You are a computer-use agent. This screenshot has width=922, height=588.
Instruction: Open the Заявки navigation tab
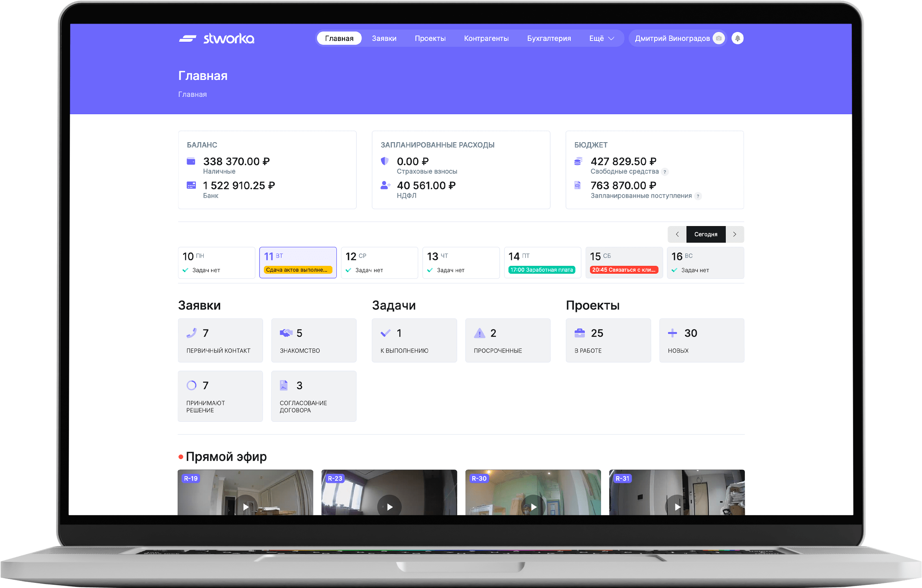(384, 38)
